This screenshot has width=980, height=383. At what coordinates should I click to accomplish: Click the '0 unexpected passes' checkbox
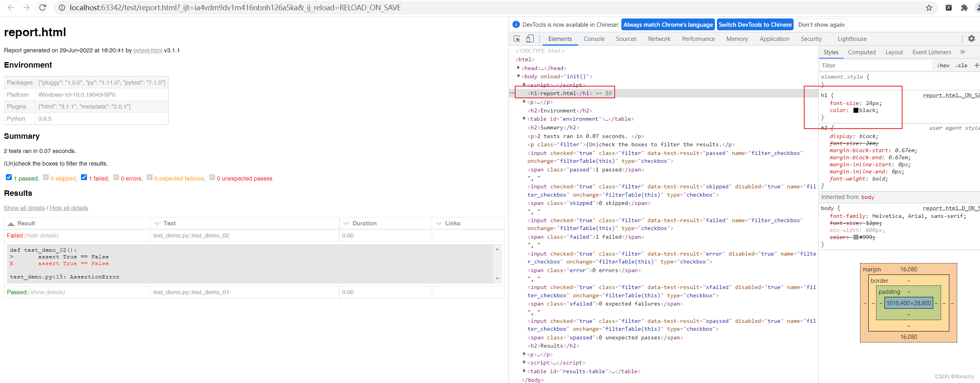click(x=212, y=177)
